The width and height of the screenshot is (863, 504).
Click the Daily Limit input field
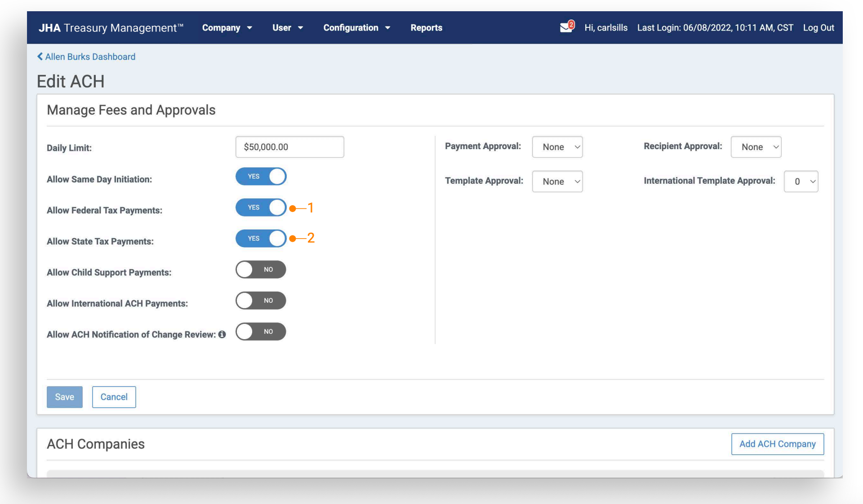click(289, 147)
